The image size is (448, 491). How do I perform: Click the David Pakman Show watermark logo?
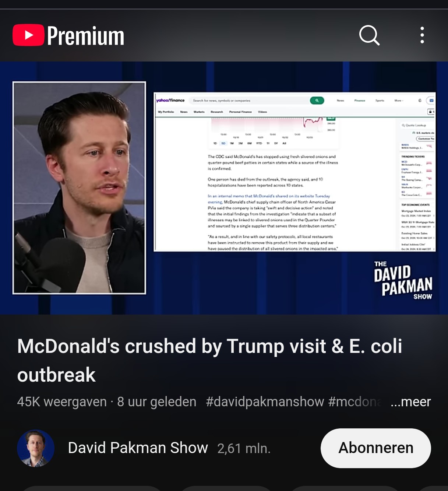403,280
